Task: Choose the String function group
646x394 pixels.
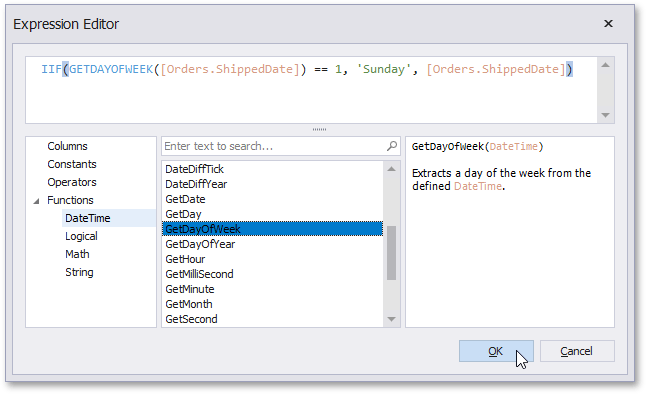Action: click(79, 272)
